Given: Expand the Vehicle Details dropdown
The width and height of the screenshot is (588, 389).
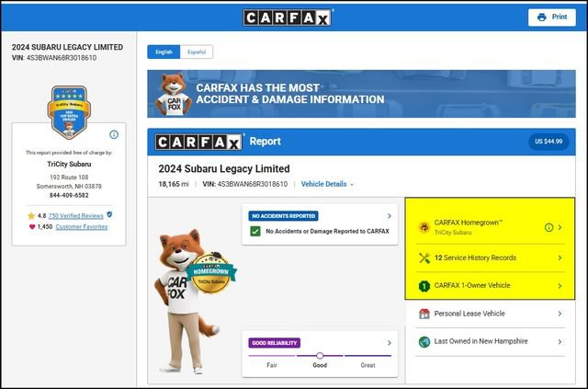Looking at the screenshot, I should click(x=327, y=184).
